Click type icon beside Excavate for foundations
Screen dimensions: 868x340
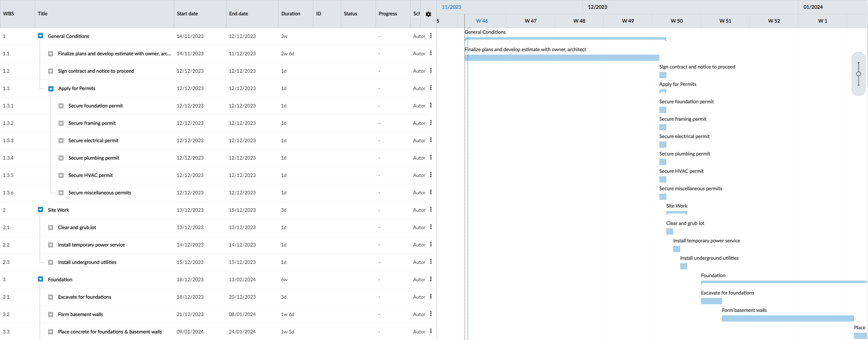[x=51, y=297]
